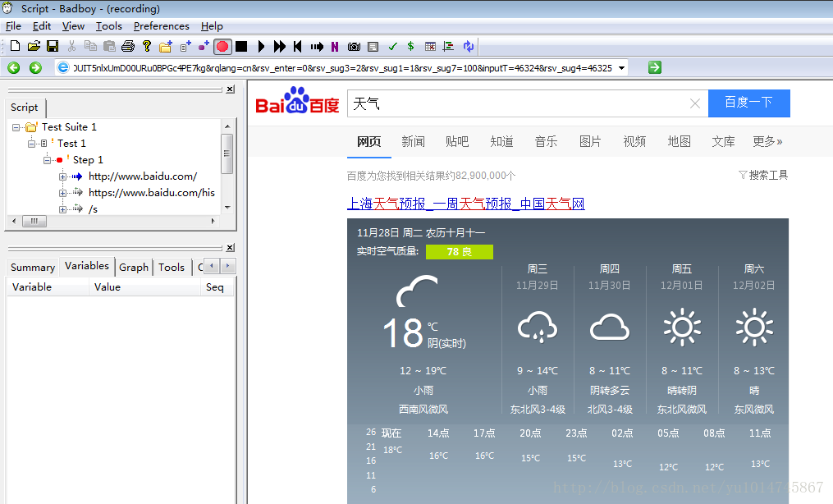This screenshot has height=504, width=833.
Task: Navigate with green Go arrow button
Action: (655, 67)
